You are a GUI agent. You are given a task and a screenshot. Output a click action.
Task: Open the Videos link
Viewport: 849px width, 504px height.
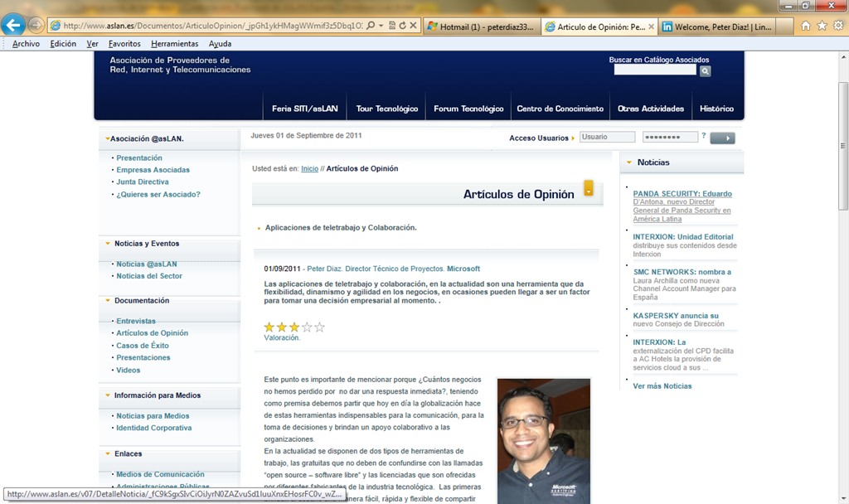point(129,371)
